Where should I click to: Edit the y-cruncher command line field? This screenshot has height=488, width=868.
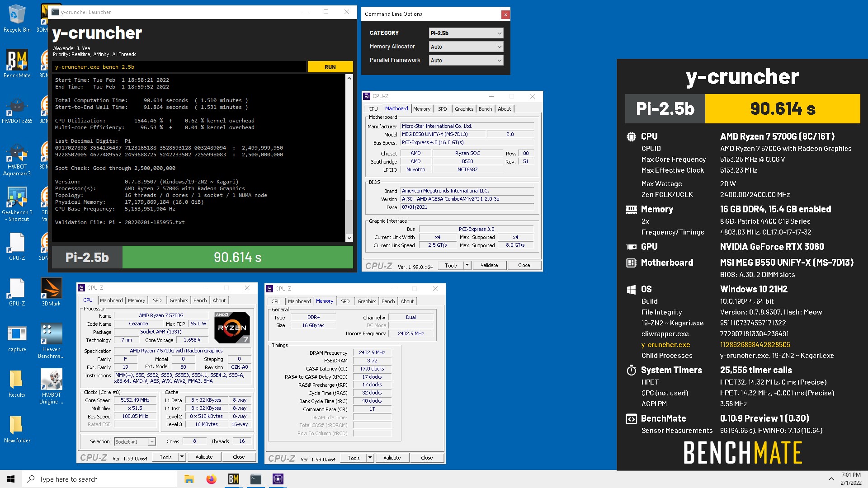click(179, 67)
